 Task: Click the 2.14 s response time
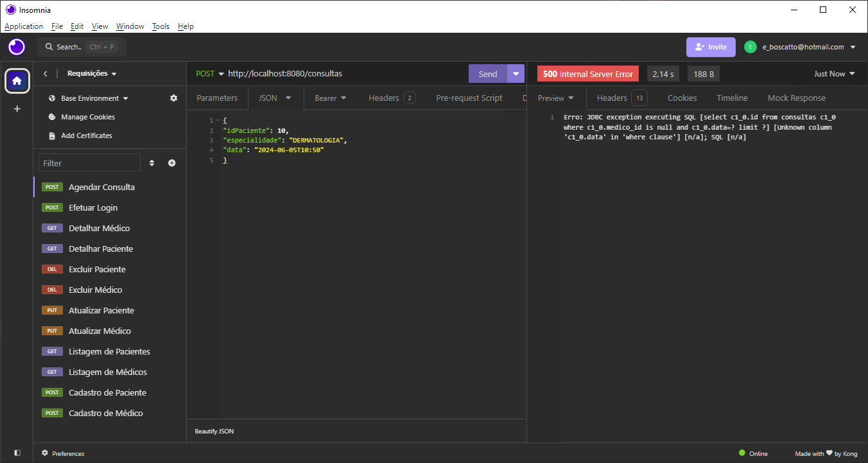663,74
